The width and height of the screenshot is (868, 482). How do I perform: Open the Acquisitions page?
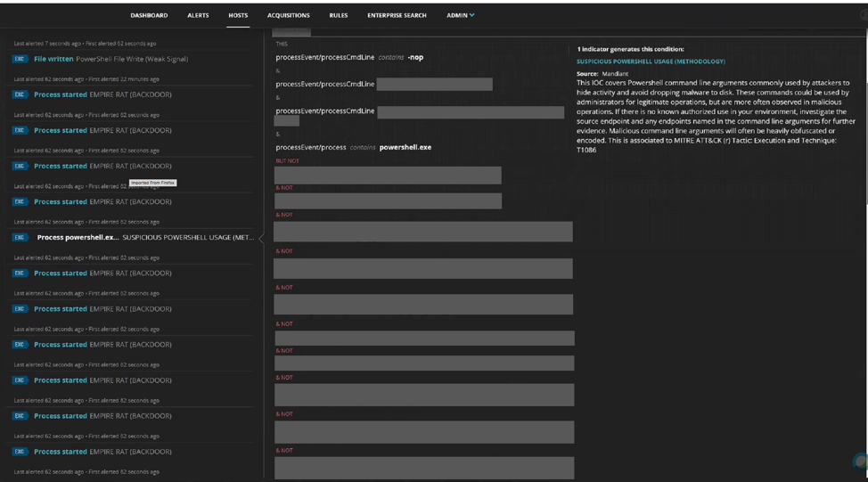point(289,15)
